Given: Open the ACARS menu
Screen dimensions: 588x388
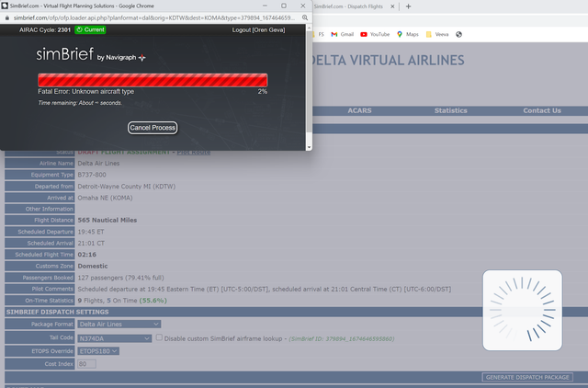Looking at the screenshot, I should 359,110.
